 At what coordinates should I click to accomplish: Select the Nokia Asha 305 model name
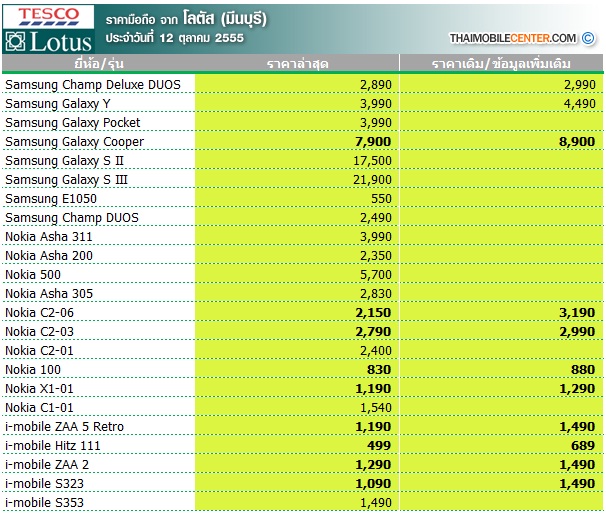click(49, 293)
